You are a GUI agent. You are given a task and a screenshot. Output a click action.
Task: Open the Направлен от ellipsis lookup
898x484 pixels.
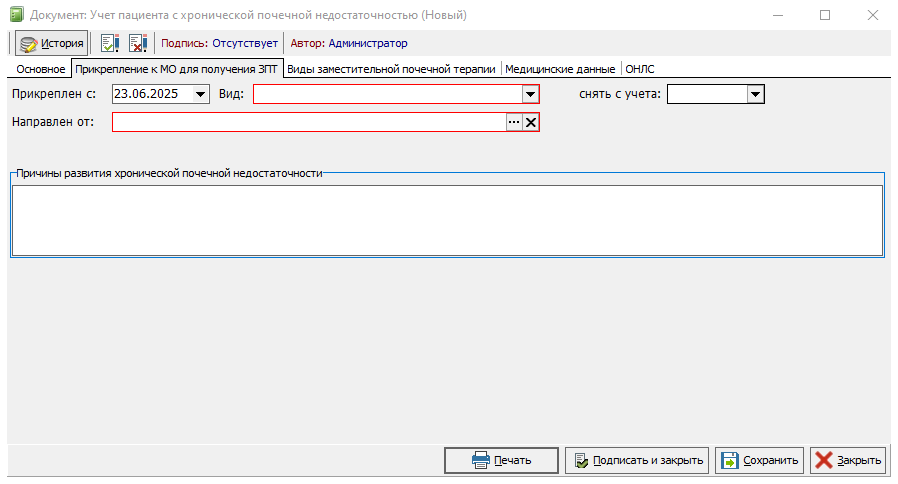[x=514, y=122]
